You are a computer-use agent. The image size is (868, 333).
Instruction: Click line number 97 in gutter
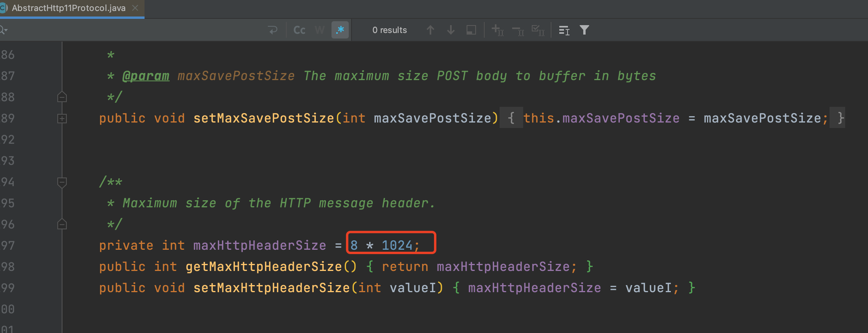pyautogui.click(x=7, y=245)
